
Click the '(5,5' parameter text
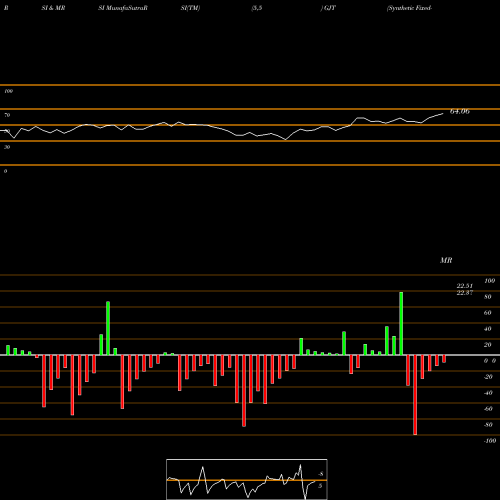click(257, 8)
